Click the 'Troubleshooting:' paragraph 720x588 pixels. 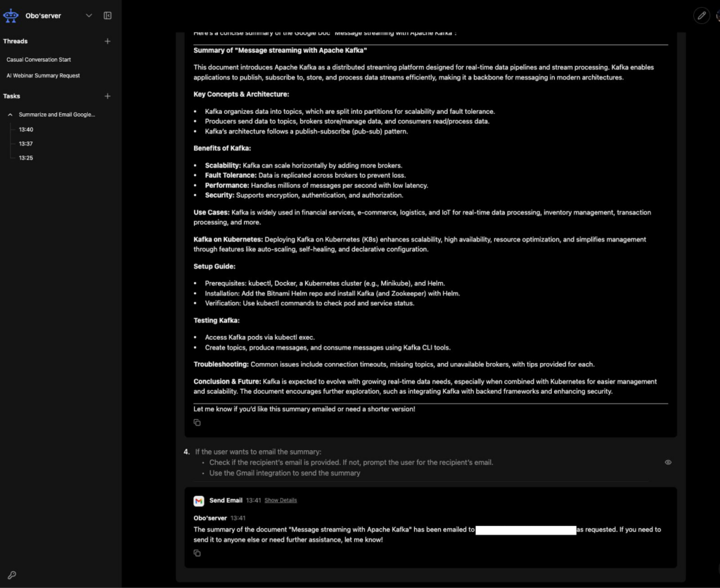coord(394,364)
